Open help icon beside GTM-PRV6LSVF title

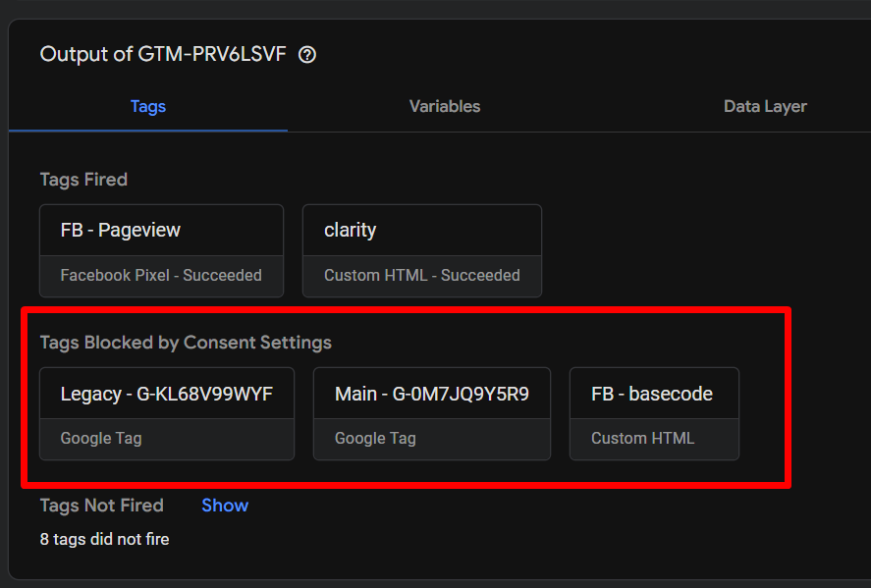[307, 54]
